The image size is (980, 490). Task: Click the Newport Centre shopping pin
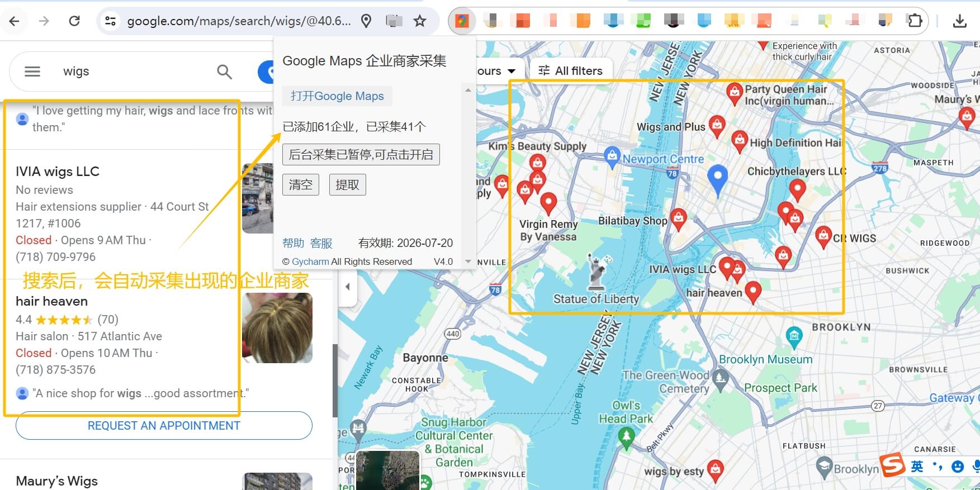tap(612, 157)
